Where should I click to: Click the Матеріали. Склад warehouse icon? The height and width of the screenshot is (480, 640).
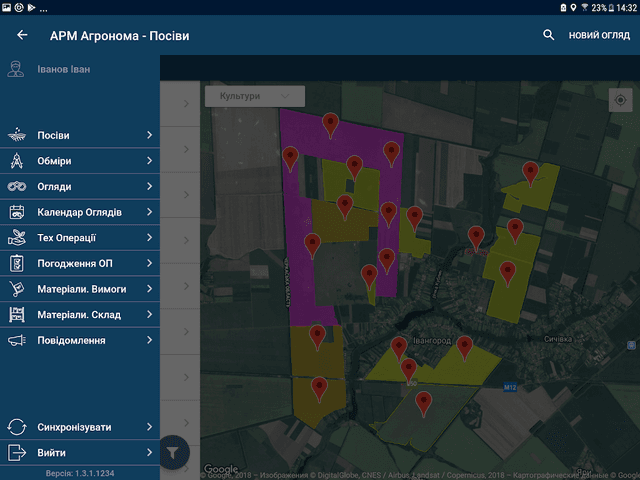[x=17, y=315]
